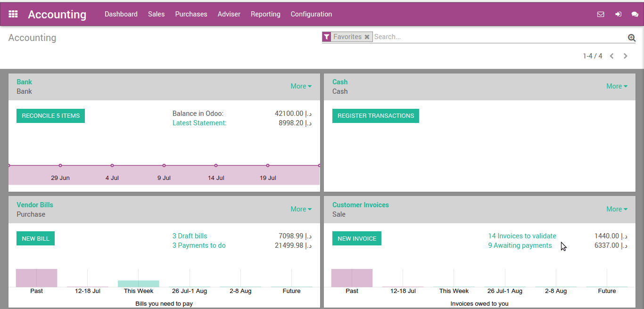Open the Adviser menu
The height and width of the screenshot is (309, 644).
(229, 14)
